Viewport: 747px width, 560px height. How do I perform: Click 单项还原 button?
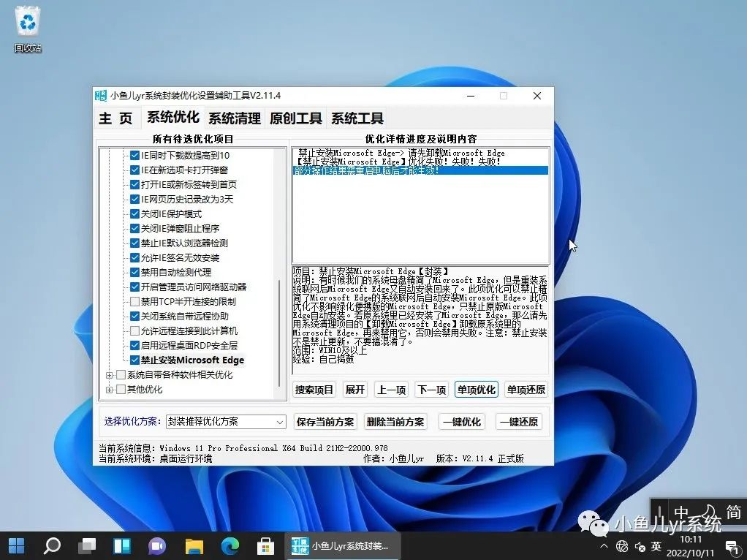coord(526,390)
